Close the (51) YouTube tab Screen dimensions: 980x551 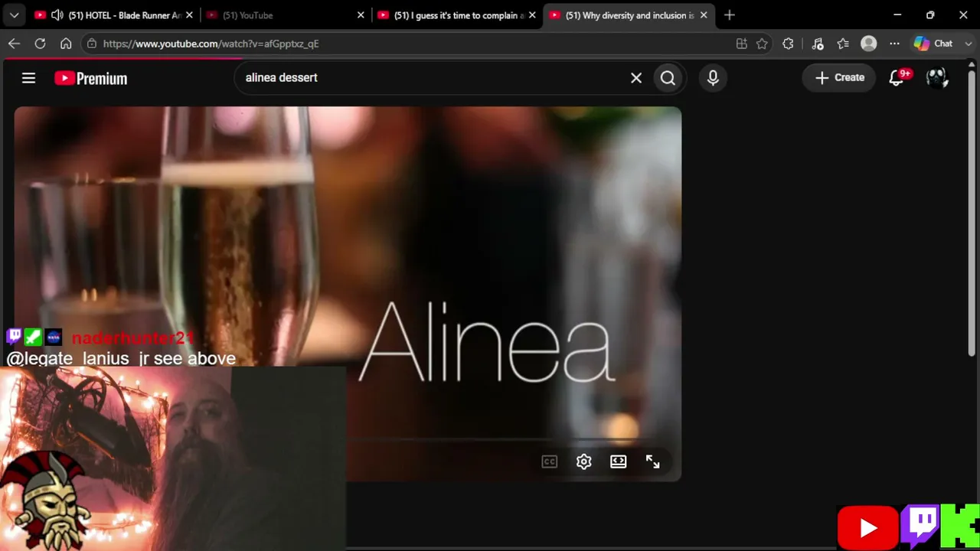(x=361, y=15)
